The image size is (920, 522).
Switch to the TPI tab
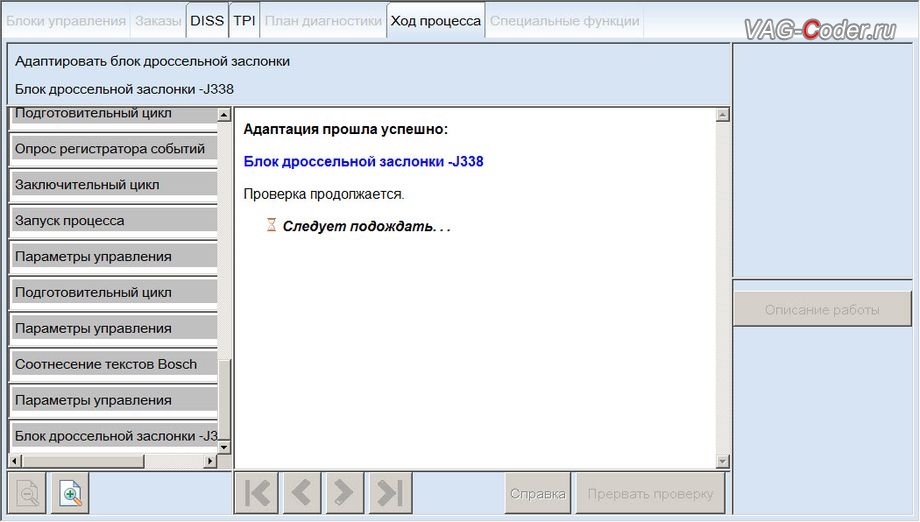244,20
